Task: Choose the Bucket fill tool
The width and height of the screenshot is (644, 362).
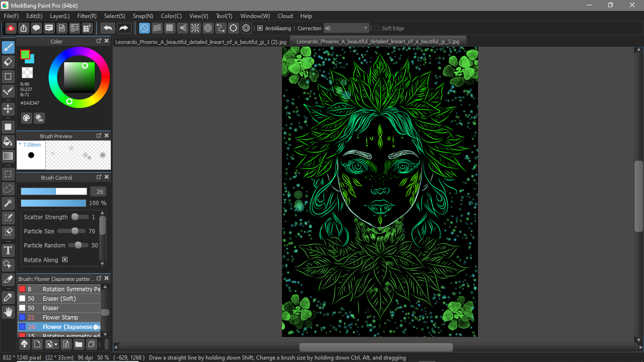Action: coord(8,141)
